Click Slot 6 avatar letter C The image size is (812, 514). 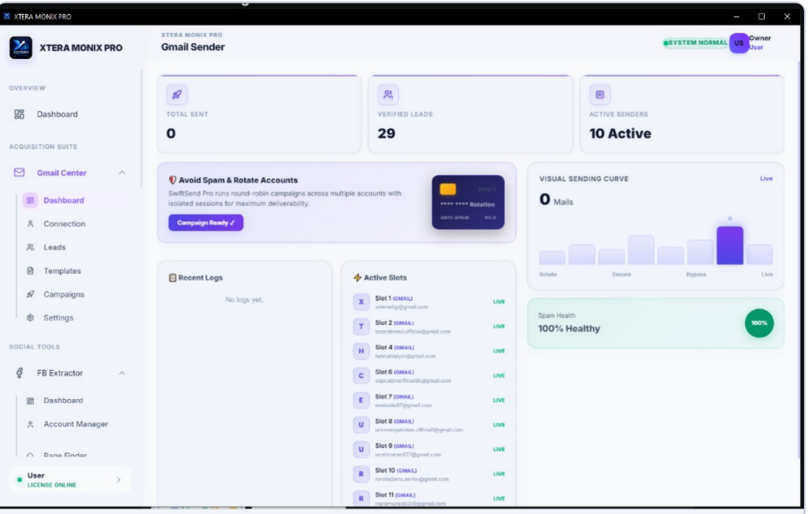(x=361, y=375)
